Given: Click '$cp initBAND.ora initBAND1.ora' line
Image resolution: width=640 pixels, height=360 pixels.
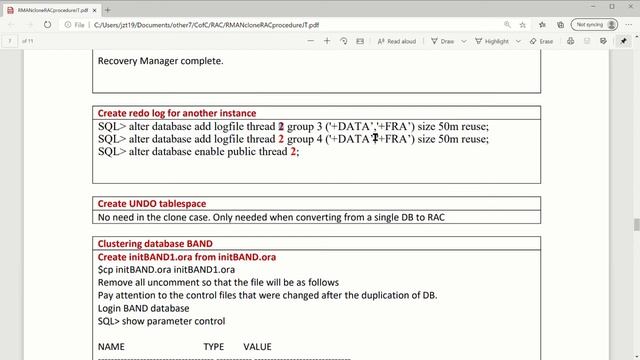Looking at the screenshot, I should click(166, 270).
